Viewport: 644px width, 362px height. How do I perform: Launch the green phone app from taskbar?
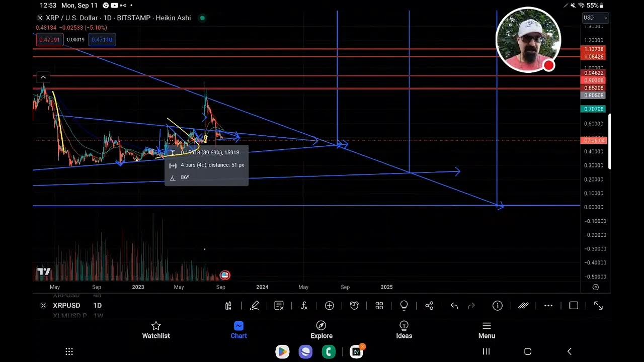[329, 351]
